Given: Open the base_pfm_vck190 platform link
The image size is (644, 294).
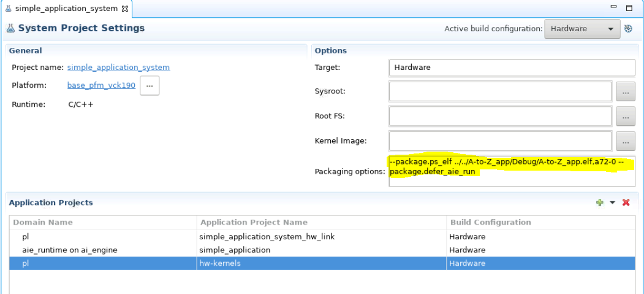Looking at the screenshot, I should [x=101, y=85].
